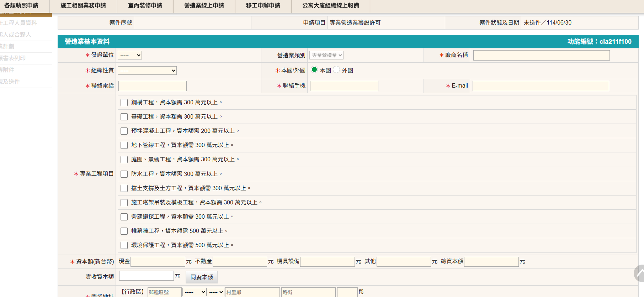Go to 公寓大廈組織線上報備 menu
This screenshot has height=297, width=644.
coord(331,6)
